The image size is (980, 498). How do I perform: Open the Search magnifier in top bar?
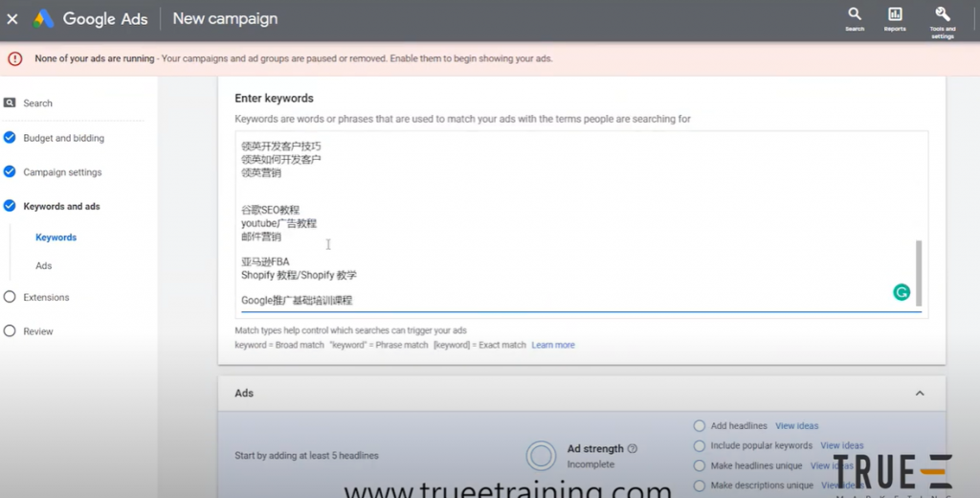[x=855, y=14]
